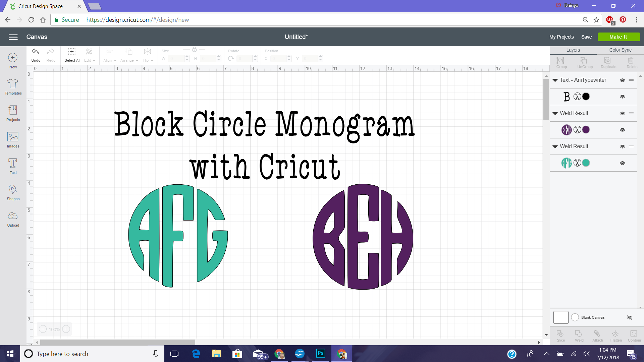Open a new browser tab
This screenshot has height=362, width=644.
coord(95,6)
